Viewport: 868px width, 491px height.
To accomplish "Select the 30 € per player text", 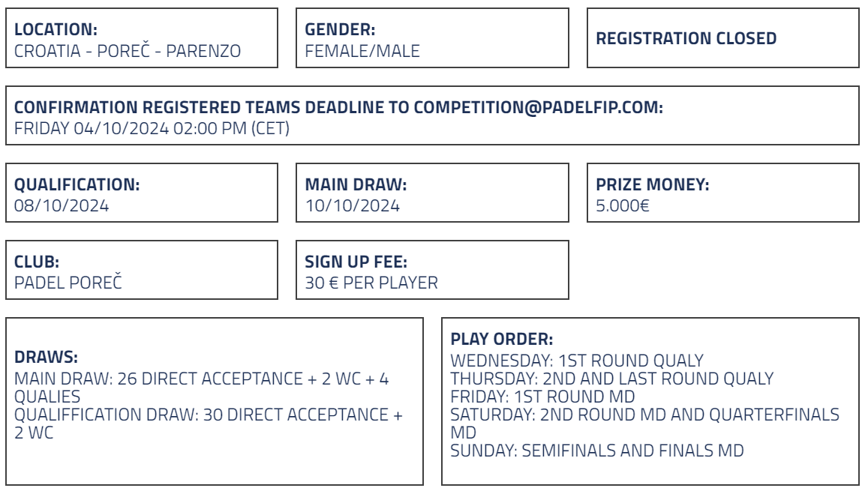I will [371, 283].
